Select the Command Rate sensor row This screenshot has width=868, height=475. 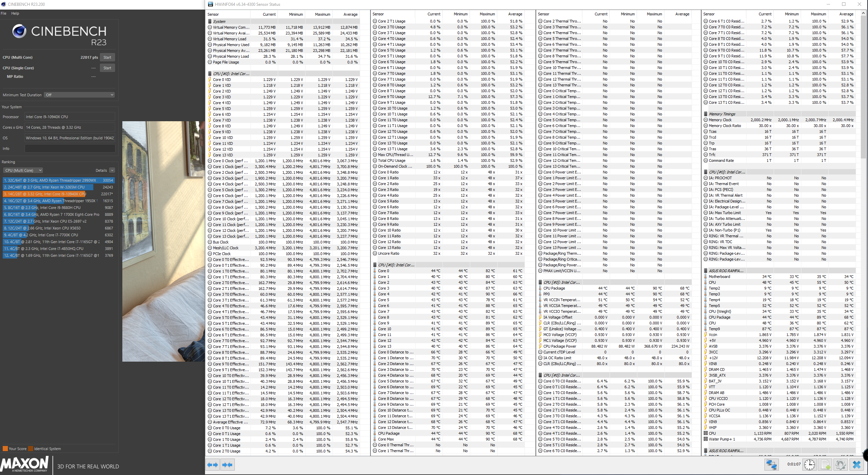tap(779, 160)
